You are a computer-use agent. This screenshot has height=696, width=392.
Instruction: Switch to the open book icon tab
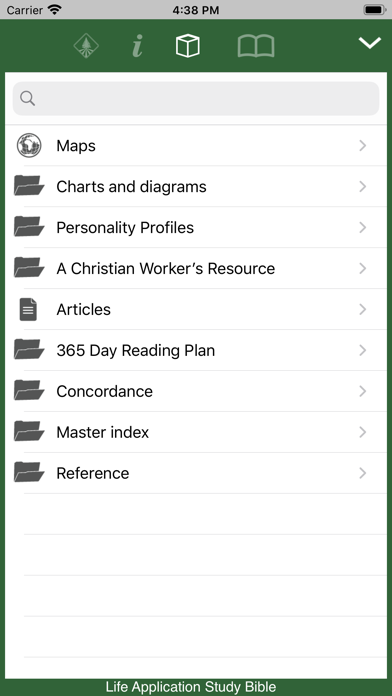256,46
